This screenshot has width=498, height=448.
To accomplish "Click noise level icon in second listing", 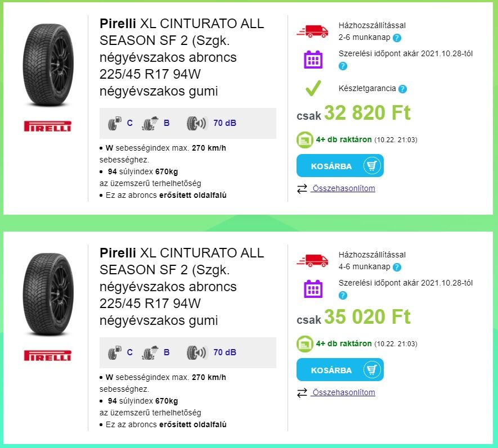I will (197, 352).
